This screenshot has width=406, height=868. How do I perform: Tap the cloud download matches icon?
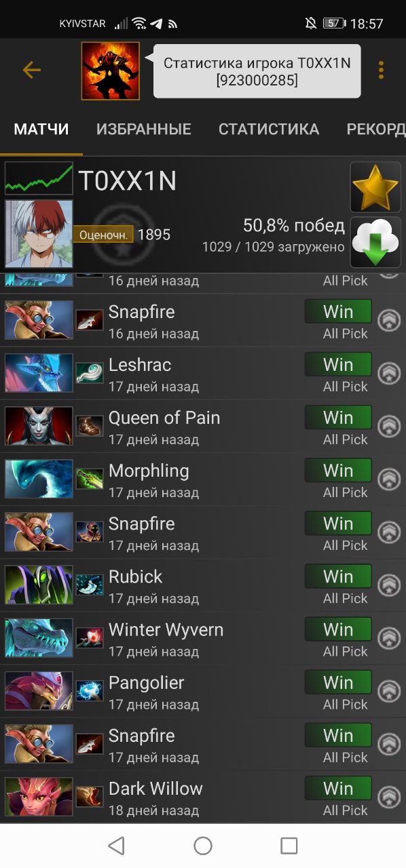click(x=375, y=243)
